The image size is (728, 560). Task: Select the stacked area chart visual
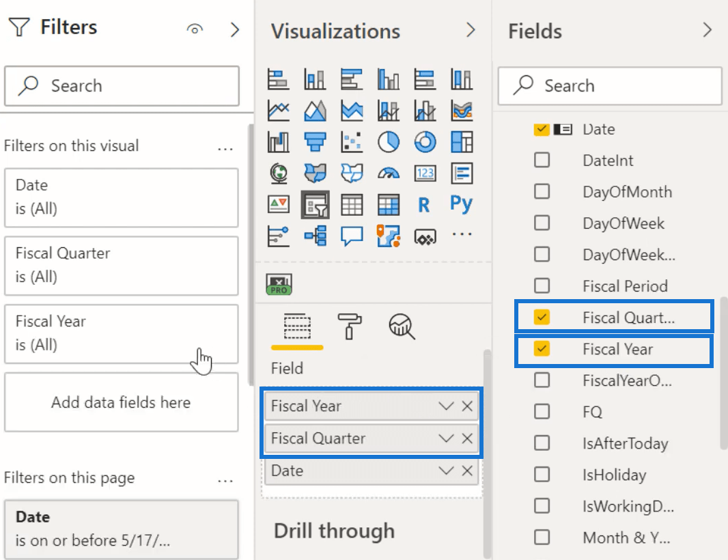pos(352,111)
